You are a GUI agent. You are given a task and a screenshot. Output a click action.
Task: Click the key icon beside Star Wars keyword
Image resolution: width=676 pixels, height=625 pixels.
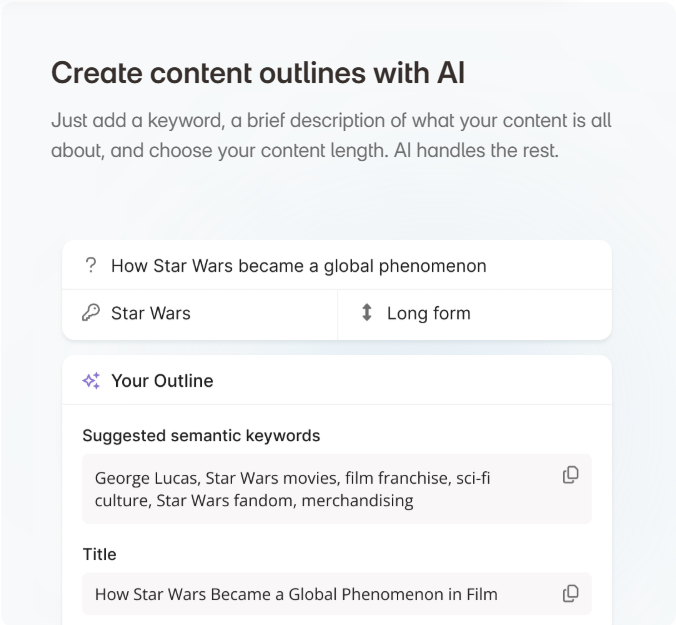91,313
